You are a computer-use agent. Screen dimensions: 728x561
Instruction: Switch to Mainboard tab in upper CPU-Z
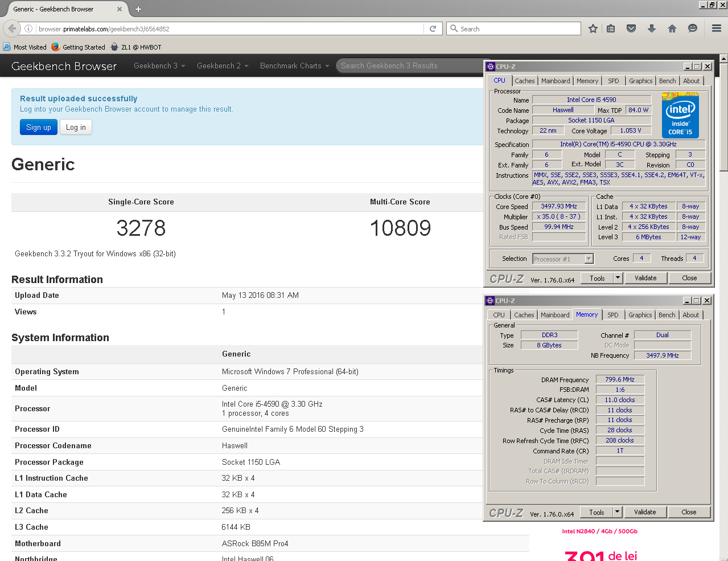tap(556, 81)
